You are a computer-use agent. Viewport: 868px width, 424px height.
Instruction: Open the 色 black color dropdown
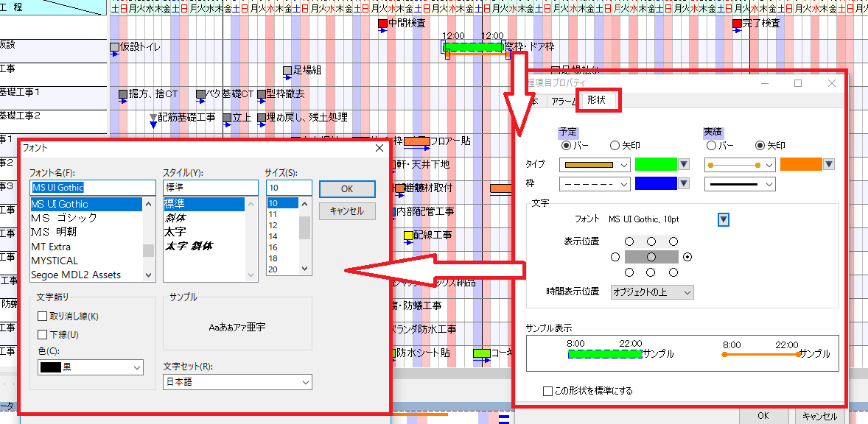point(91,367)
